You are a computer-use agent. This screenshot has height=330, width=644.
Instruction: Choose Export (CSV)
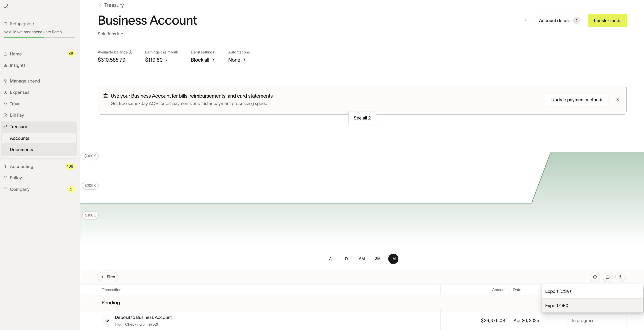pyautogui.click(x=592, y=291)
